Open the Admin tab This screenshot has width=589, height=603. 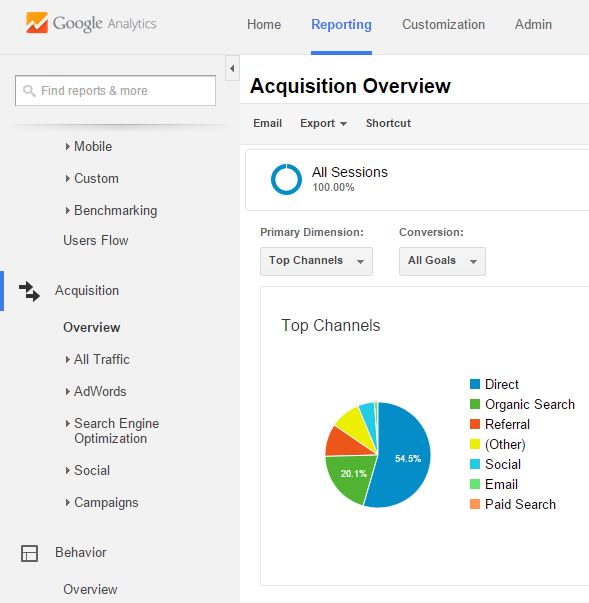pyautogui.click(x=533, y=25)
